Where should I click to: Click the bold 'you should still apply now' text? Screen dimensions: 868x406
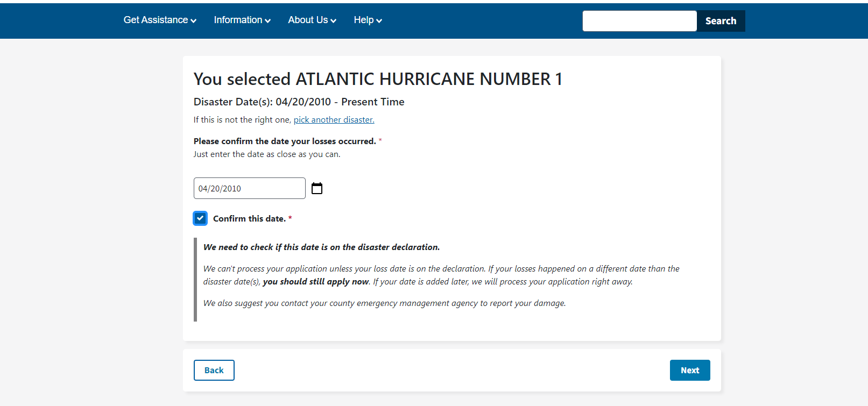(x=316, y=282)
